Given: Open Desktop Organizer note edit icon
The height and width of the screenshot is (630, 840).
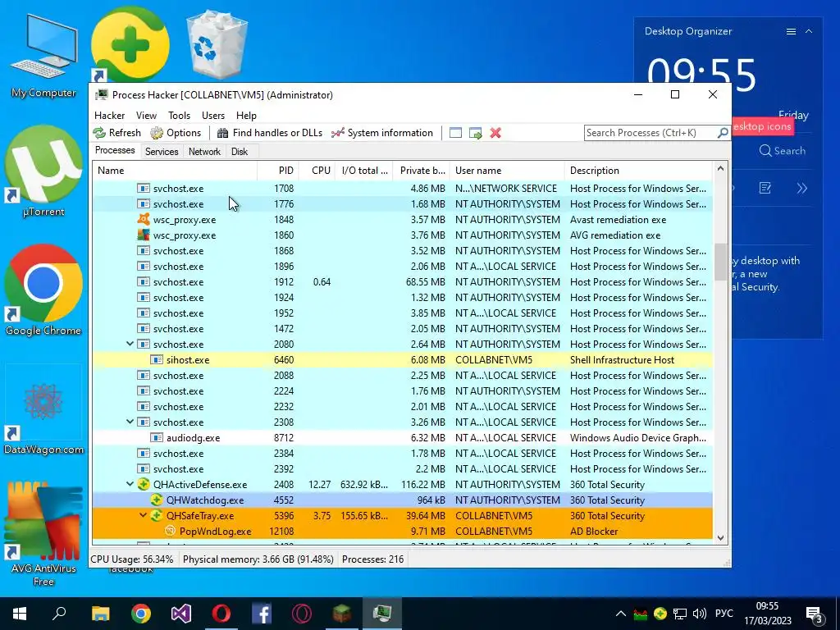Looking at the screenshot, I should (x=765, y=188).
